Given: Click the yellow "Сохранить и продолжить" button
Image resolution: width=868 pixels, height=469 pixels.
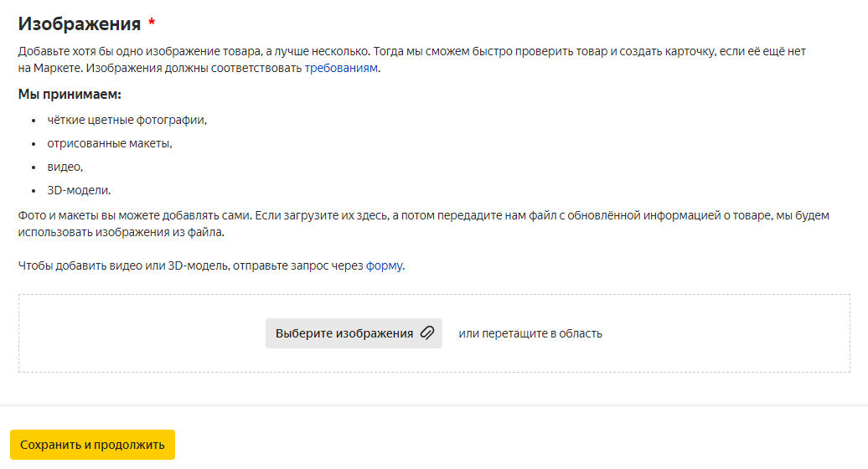Looking at the screenshot, I should coord(92,445).
